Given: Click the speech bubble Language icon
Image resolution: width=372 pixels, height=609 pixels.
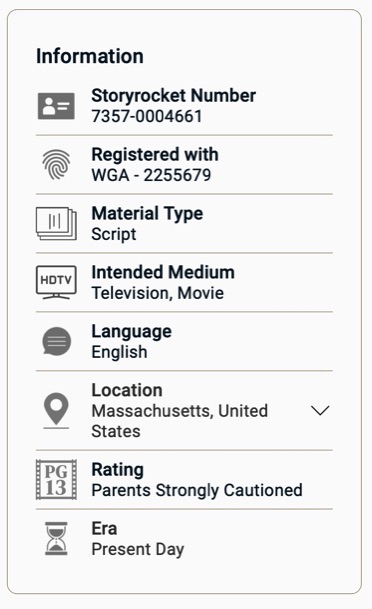Looking at the screenshot, I should [56, 341].
